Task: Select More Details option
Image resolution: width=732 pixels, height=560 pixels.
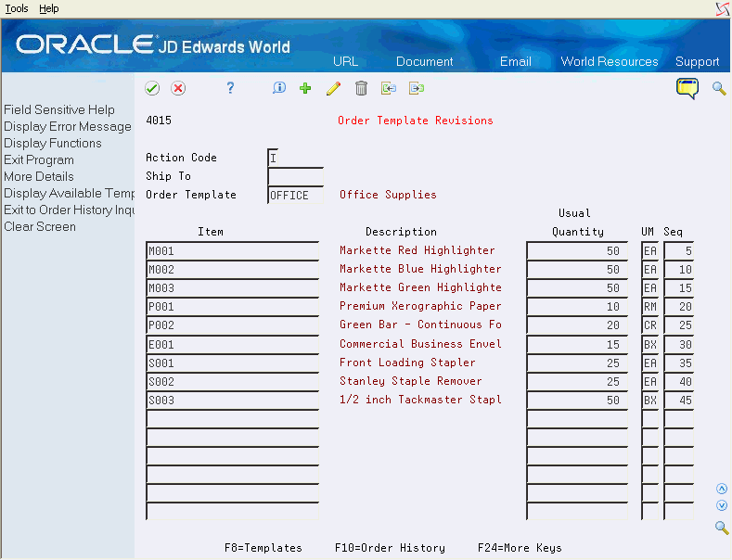Action: pyautogui.click(x=39, y=176)
